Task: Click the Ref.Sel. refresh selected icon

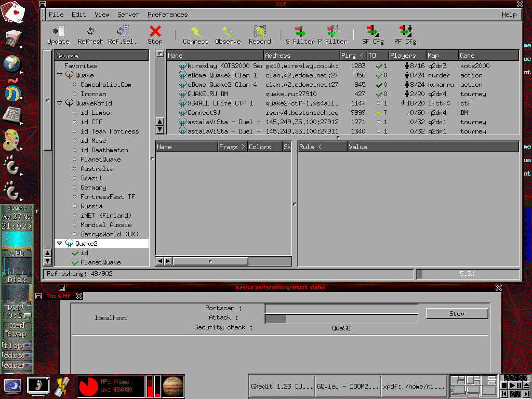Action: [x=122, y=32]
